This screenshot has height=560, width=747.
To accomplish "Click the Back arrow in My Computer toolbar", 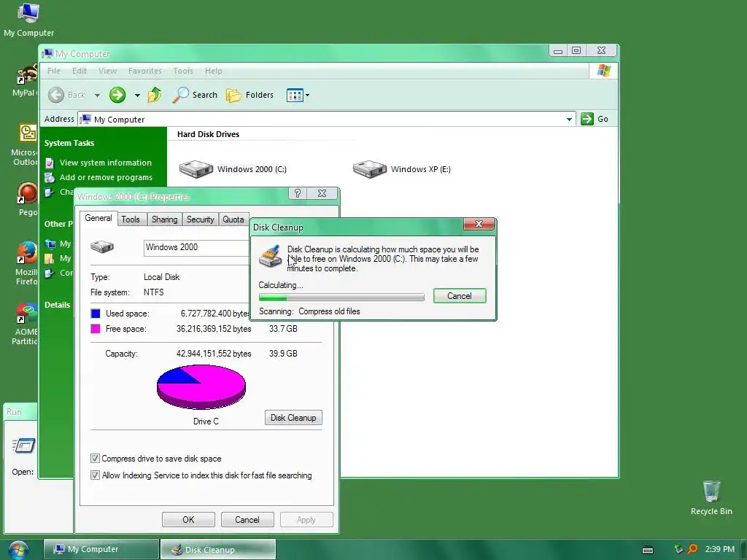I will tap(56, 95).
